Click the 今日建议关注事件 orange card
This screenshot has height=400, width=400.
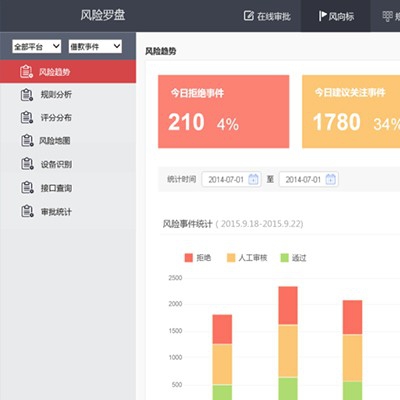(x=351, y=111)
